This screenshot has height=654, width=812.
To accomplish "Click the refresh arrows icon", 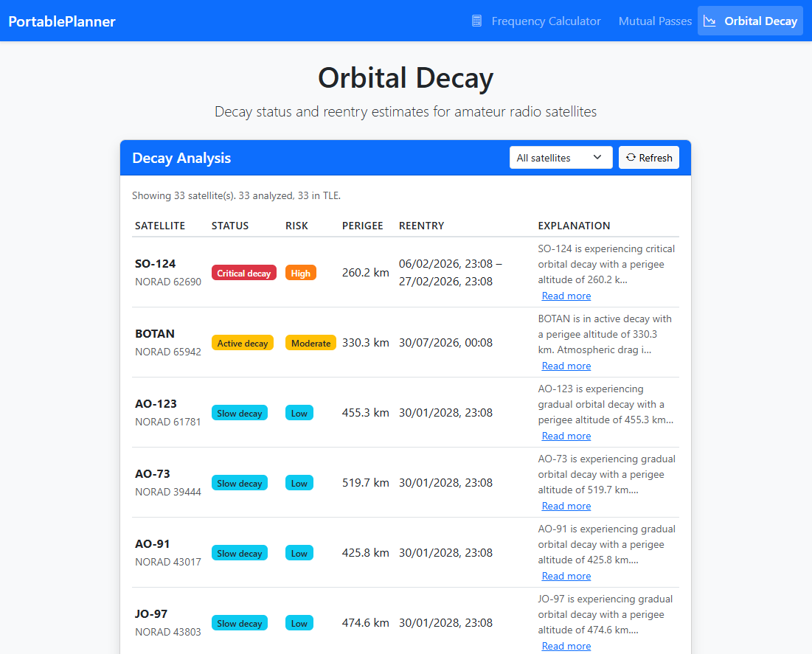I will [x=631, y=157].
